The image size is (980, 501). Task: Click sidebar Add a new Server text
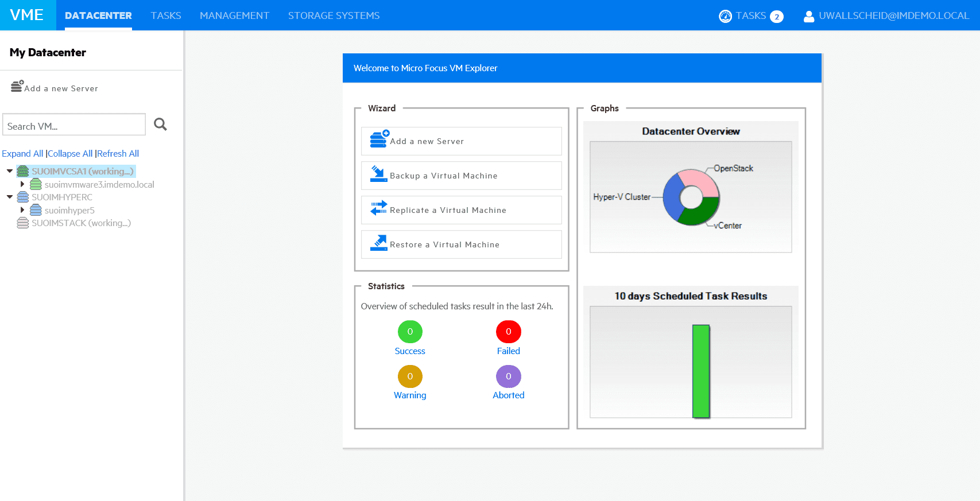point(61,88)
